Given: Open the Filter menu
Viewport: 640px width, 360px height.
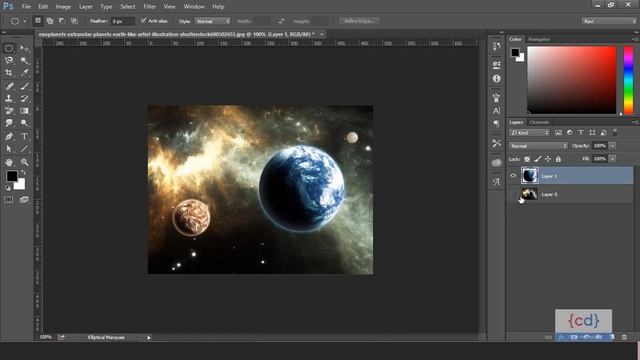Looking at the screenshot, I should [149, 7].
